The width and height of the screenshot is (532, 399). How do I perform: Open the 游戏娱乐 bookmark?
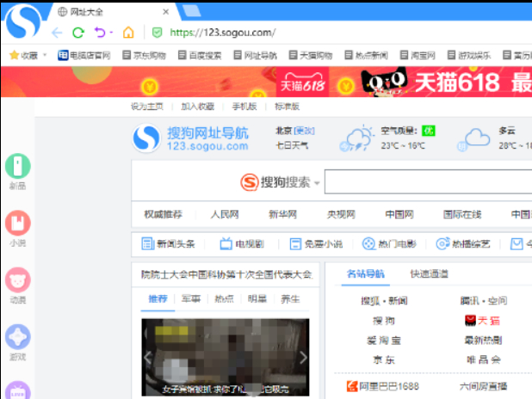click(x=469, y=55)
